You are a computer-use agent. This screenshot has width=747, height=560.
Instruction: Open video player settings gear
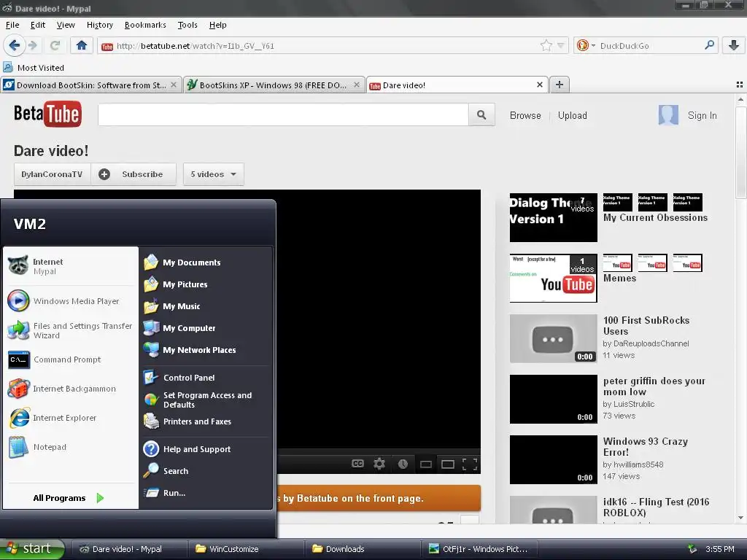[379, 464]
